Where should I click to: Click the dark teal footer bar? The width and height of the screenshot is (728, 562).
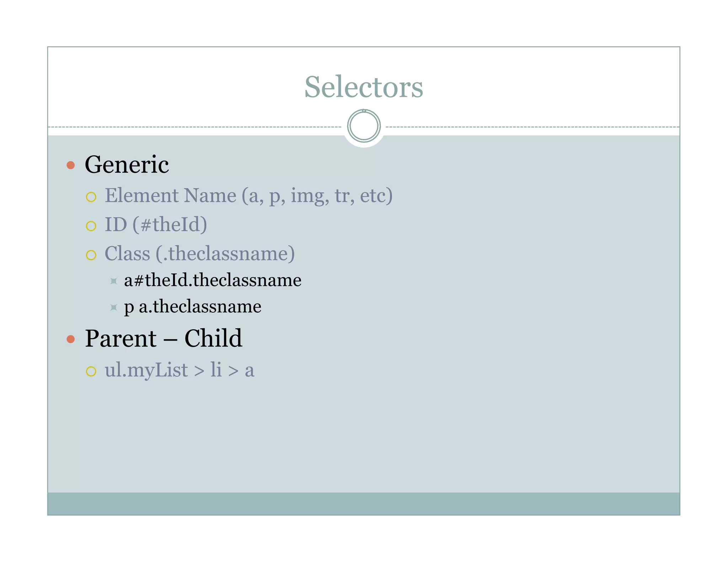[x=364, y=503]
